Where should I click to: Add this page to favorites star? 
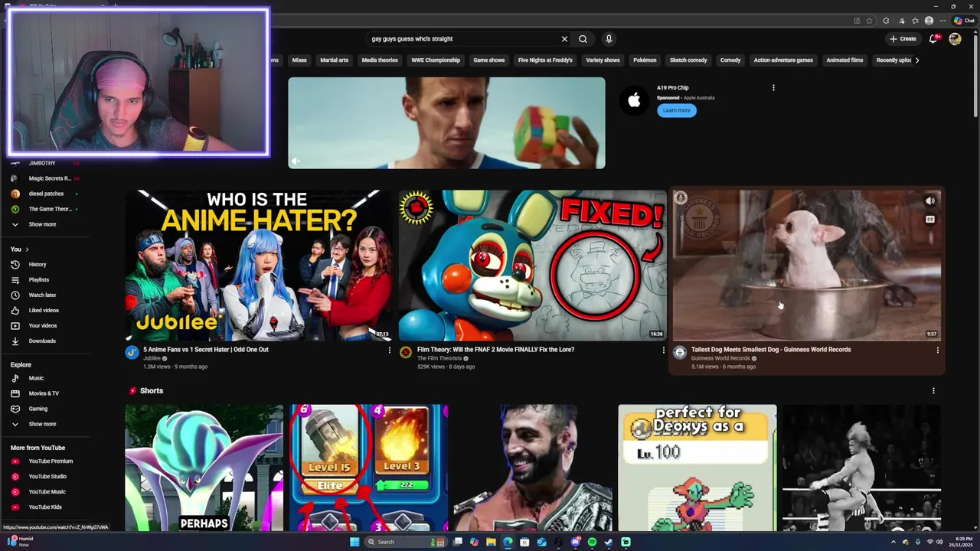(870, 21)
